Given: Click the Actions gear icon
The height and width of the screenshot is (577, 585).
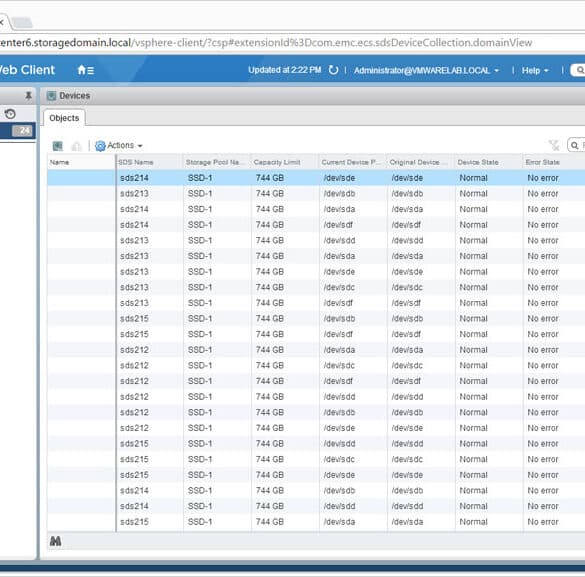Looking at the screenshot, I should (x=100, y=146).
